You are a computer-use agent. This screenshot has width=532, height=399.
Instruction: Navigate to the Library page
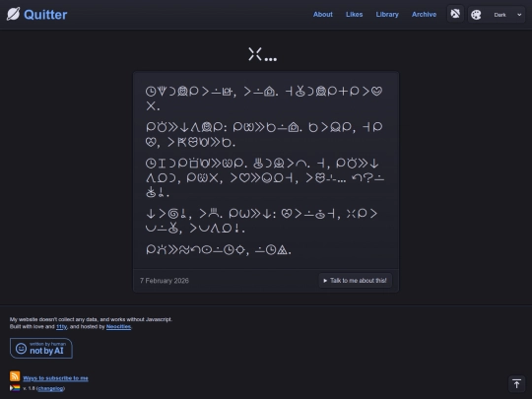coord(387,15)
